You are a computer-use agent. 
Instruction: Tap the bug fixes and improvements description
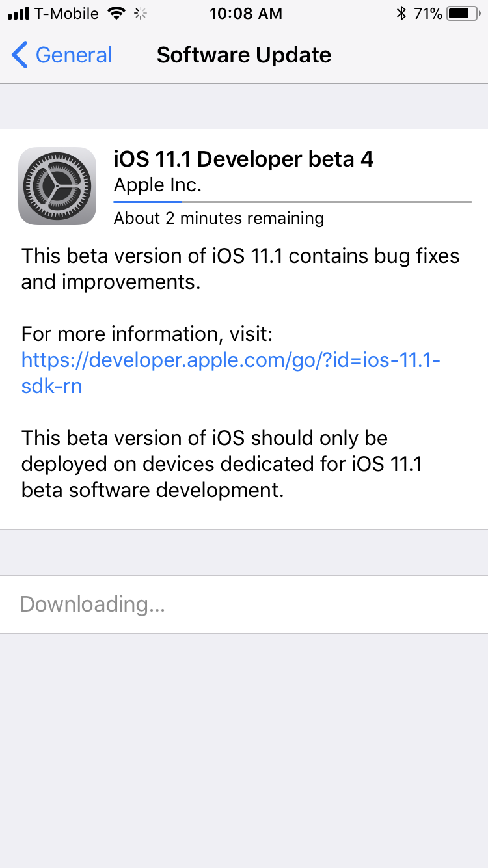point(240,269)
